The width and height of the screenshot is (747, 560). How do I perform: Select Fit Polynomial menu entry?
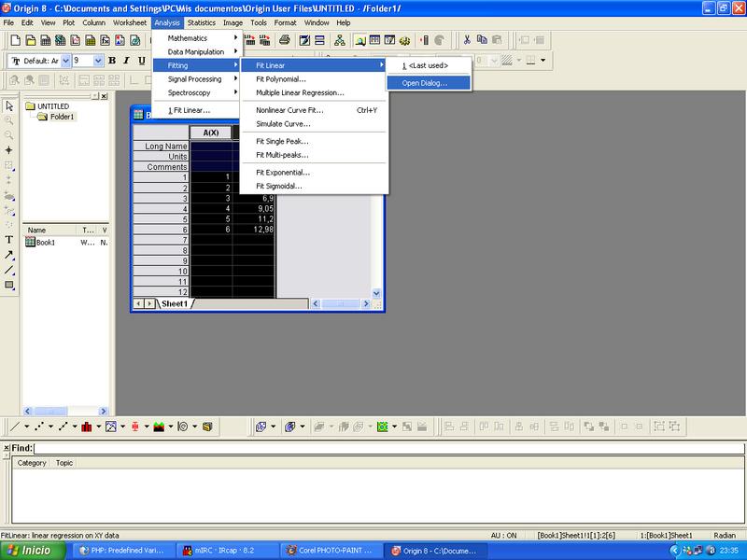(281, 79)
